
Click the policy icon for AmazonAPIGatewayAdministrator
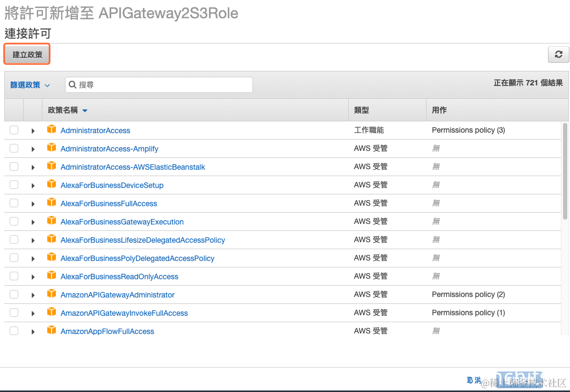[x=52, y=294]
